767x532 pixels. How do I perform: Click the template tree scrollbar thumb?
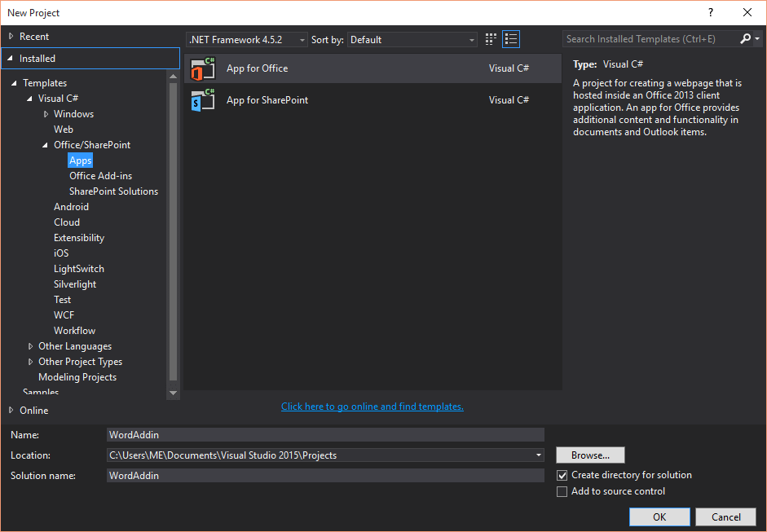coord(173,231)
